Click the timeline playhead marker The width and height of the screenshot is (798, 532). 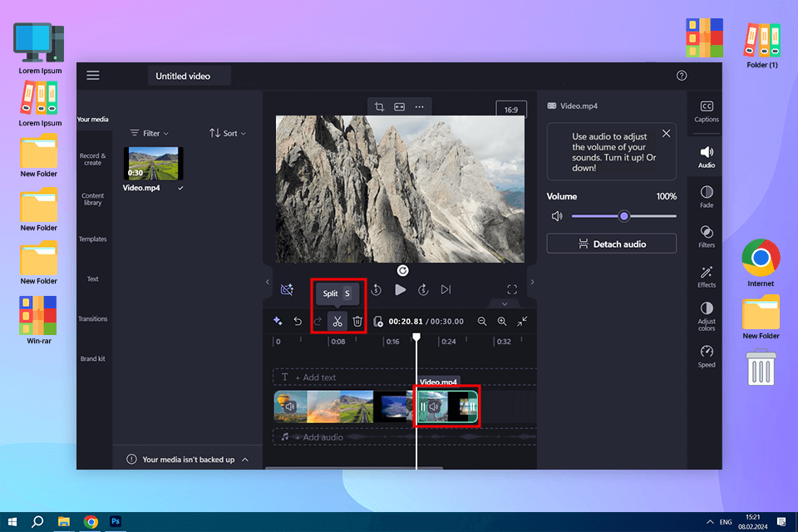pos(416,337)
